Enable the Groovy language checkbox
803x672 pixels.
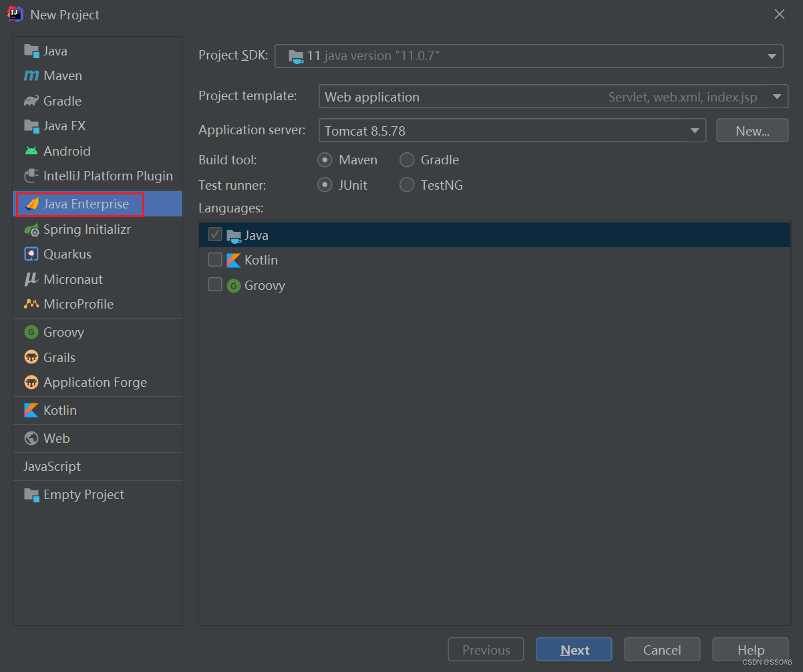coord(215,285)
